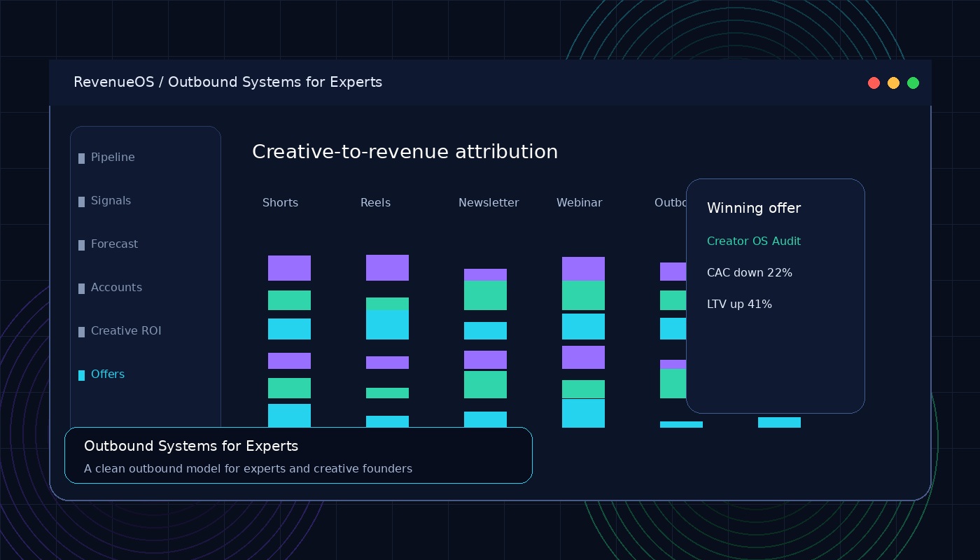This screenshot has width=980, height=560.
Task: Select the topmost purple block in Webinar column
Action: 583,269
